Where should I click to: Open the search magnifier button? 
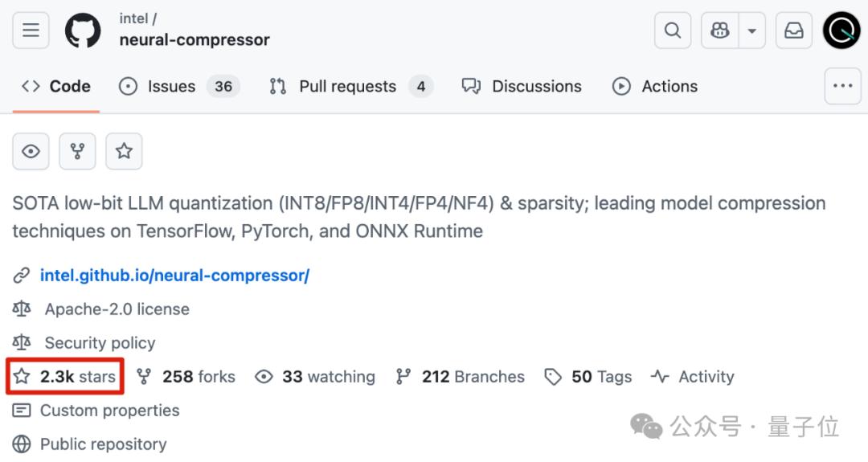tap(672, 31)
